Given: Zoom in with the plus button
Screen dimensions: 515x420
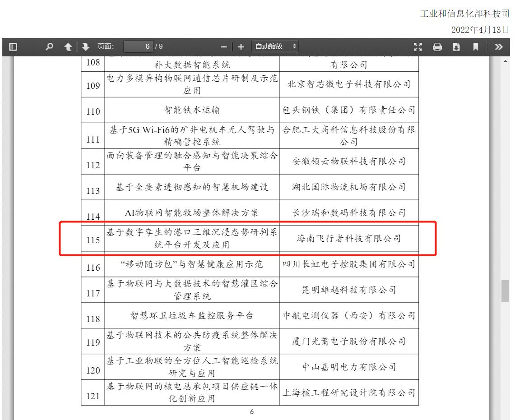Looking at the screenshot, I should coord(241,47).
